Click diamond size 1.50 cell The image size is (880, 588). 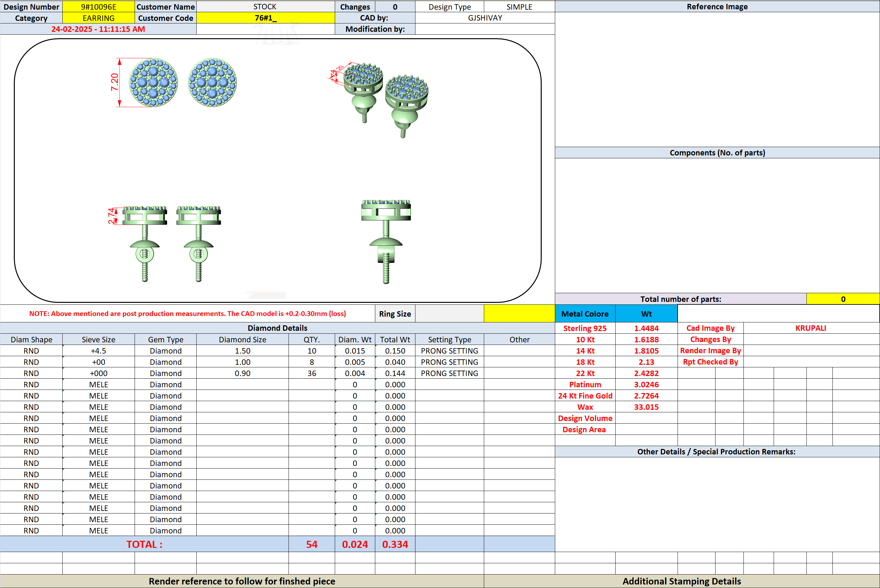pyautogui.click(x=242, y=351)
